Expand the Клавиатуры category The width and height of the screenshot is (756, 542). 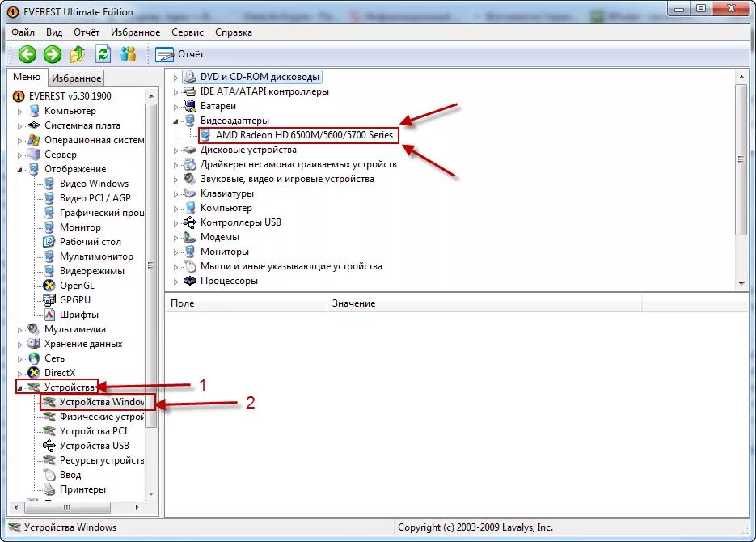(175, 194)
